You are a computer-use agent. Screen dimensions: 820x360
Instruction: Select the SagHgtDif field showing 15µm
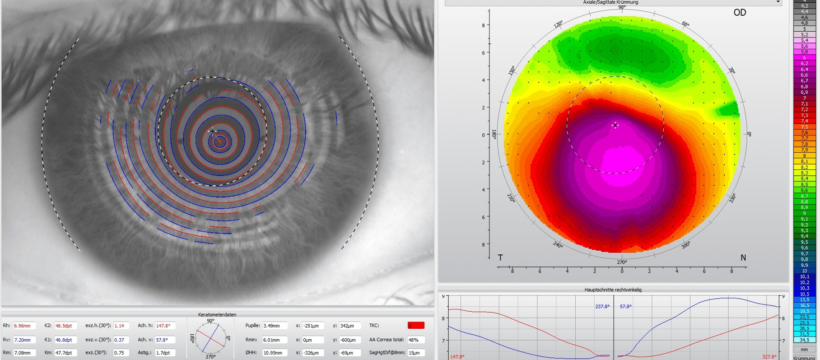click(x=416, y=353)
